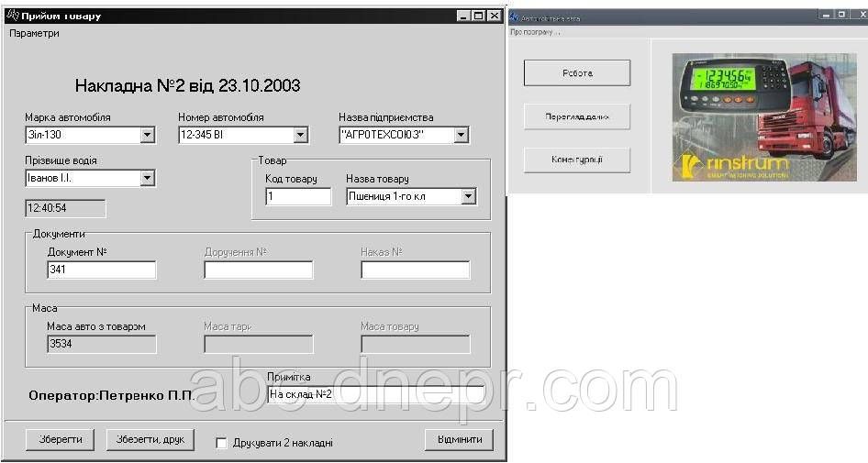This screenshot has width=868, height=463.
Task: Click the 'Зберегти, друк' button
Action: pos(150,440)
